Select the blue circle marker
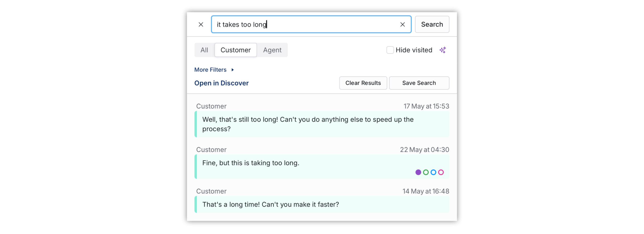 433,172
